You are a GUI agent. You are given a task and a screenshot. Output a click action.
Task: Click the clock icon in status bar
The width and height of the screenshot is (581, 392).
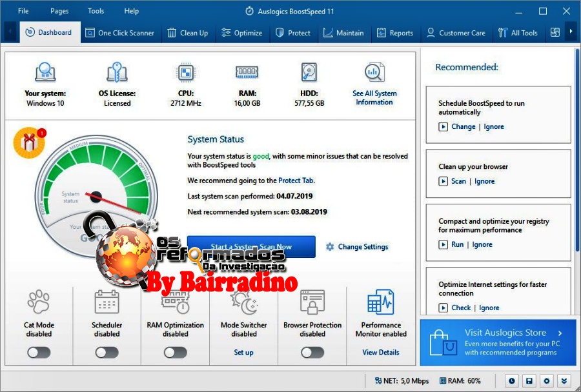point(512,380)
